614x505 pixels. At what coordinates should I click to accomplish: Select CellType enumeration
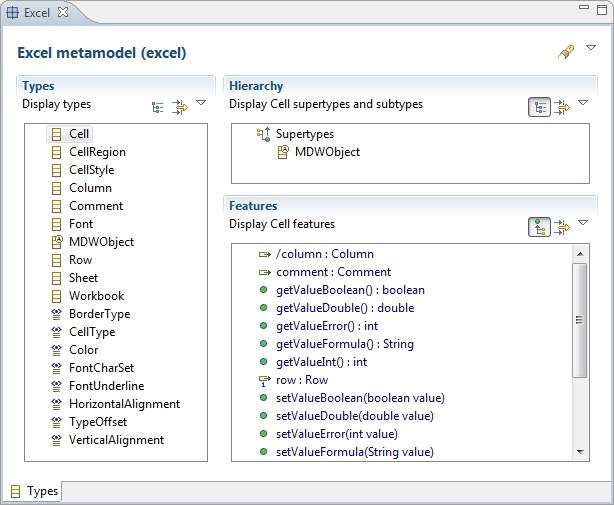[x=92, y=332]
